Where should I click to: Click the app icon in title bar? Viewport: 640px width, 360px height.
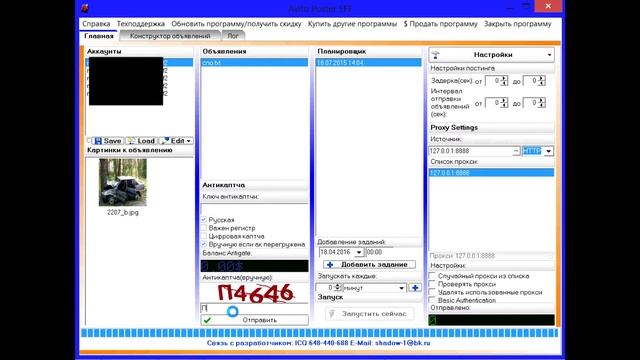85,8
